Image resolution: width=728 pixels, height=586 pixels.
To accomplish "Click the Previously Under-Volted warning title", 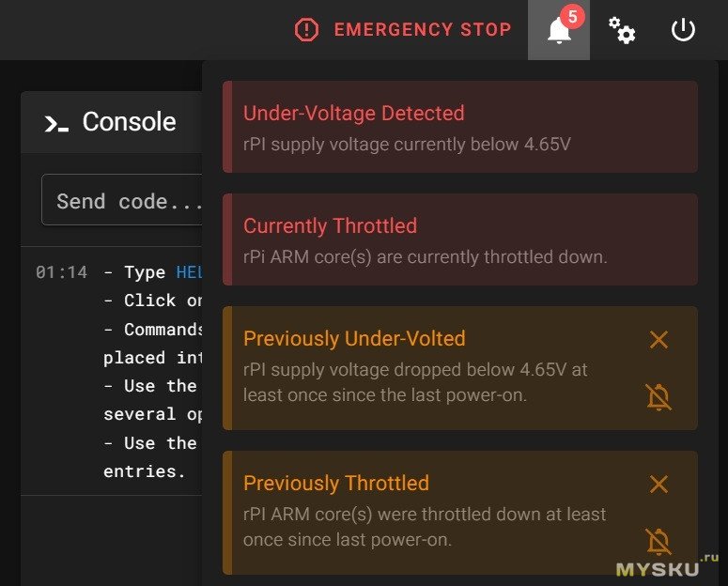I will click(x=354, y=339).
